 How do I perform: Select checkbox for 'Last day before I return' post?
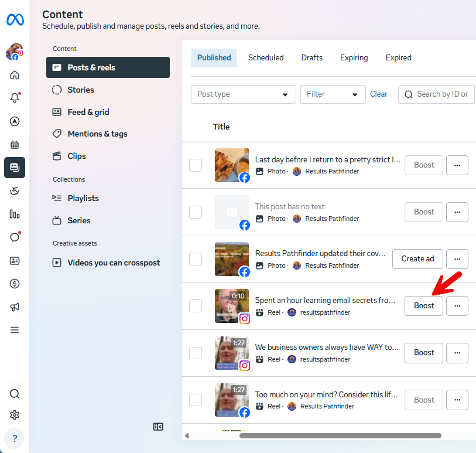coord(196,165)
